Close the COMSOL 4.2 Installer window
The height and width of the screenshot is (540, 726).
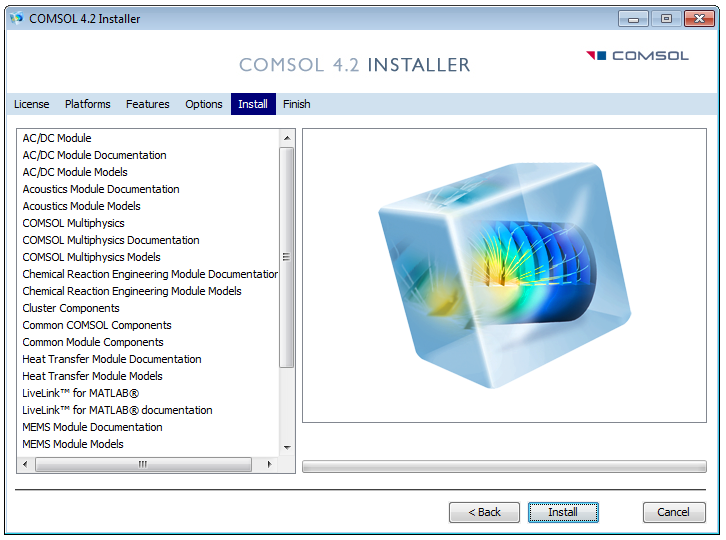(699, 19)
